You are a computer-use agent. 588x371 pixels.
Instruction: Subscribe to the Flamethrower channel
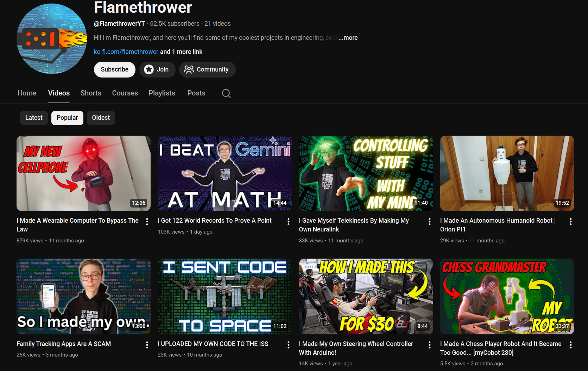click(115, 69)
